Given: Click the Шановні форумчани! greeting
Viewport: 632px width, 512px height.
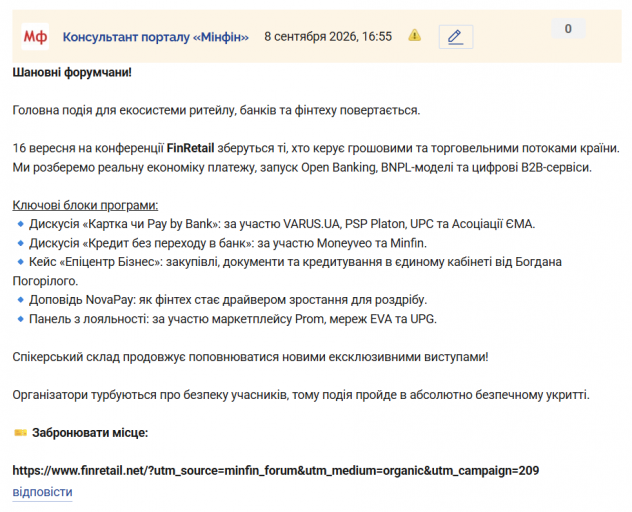Looking at the screenshot, I should 72,73.
